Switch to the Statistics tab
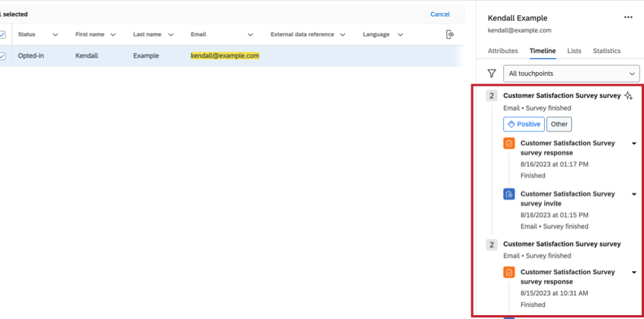This screenshot has height=319, width=644. [x=607, y=51]
